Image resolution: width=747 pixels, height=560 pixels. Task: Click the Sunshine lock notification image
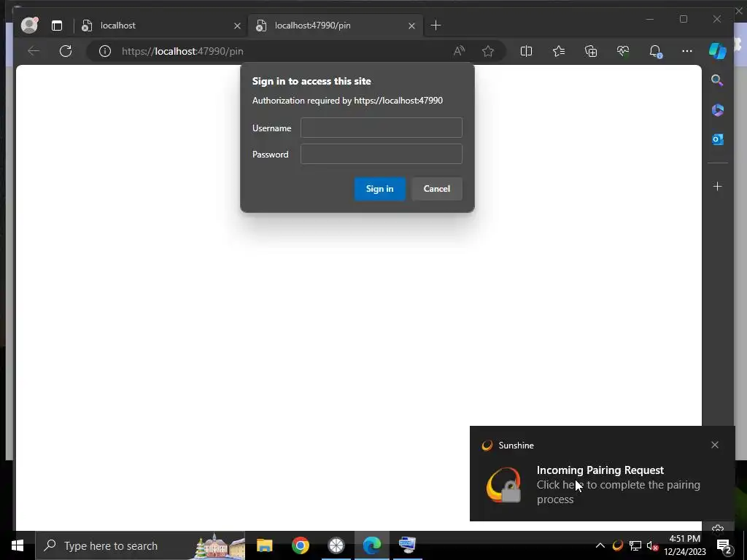click(503, 485)
